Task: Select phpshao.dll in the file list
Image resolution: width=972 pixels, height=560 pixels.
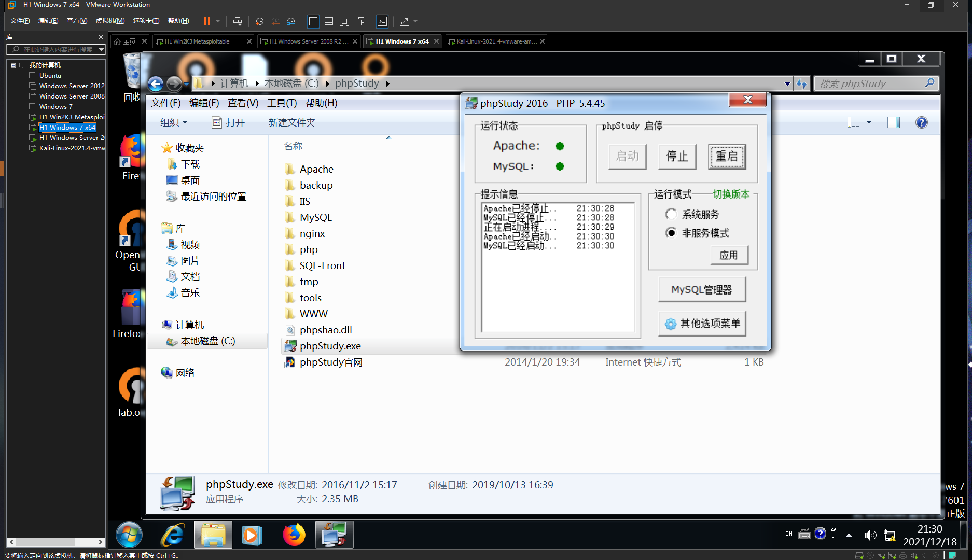Action: click(x=325, y=330)
